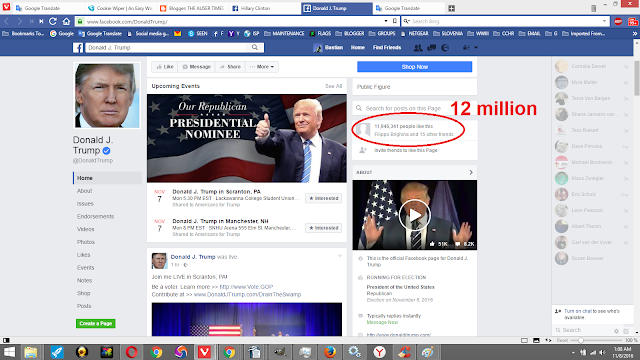Open File Explorer from taskbar
The width and height of the screenshot is (640, 360).
click(x=31, y=352)
